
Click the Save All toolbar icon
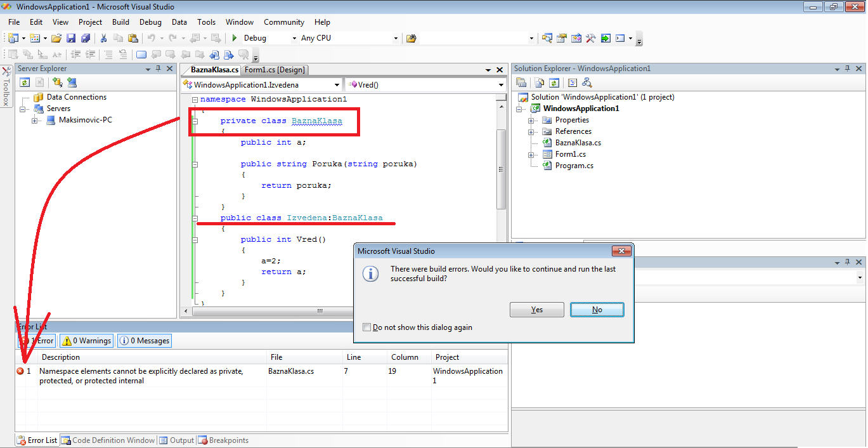(85, 38)
